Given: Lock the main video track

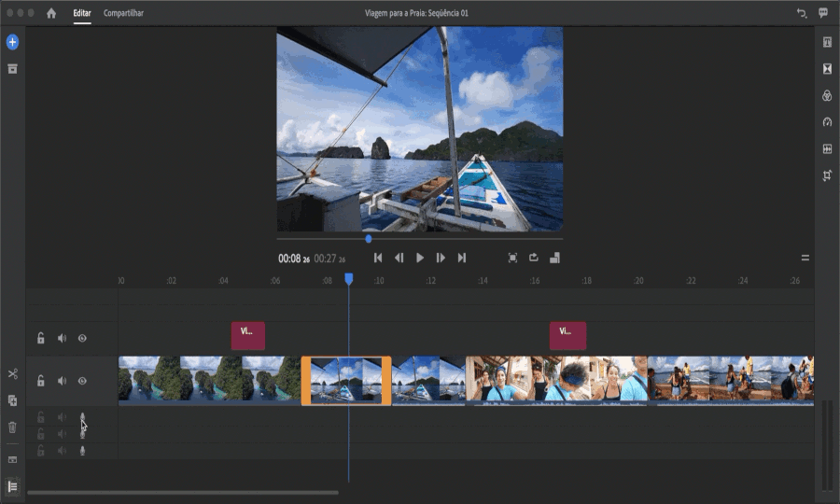Looking at the screenshot, I should coord(41,381).
